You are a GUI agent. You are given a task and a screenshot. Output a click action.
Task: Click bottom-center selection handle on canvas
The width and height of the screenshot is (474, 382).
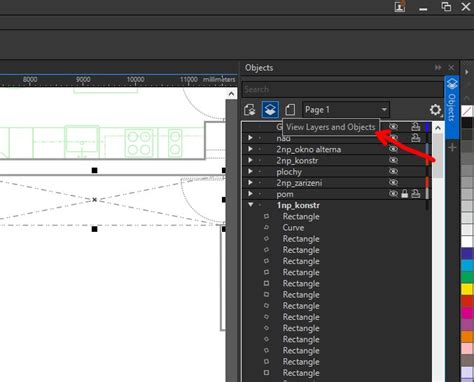94,229
